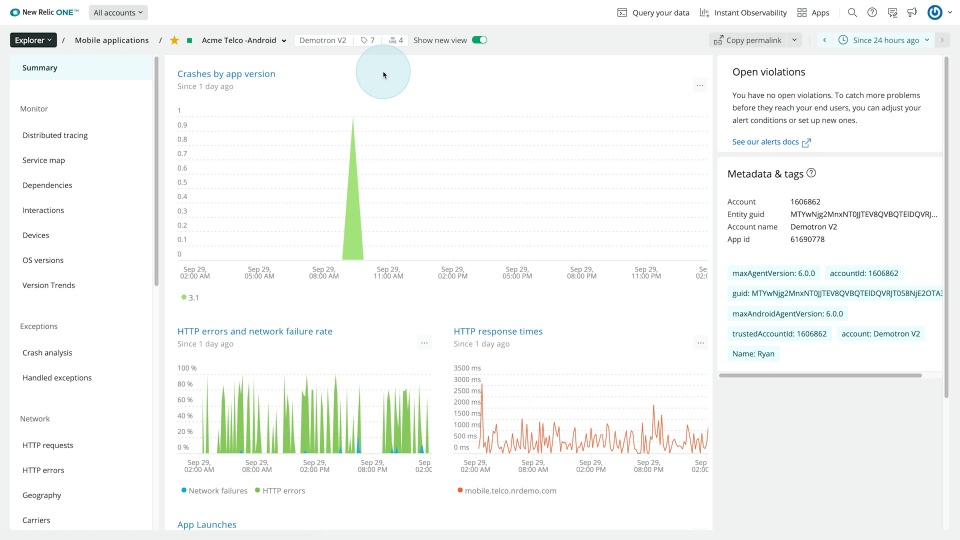This screenshot has width=960, height=540.
Task: Open Devices in the sidebar
Action: tap(36, 236)
